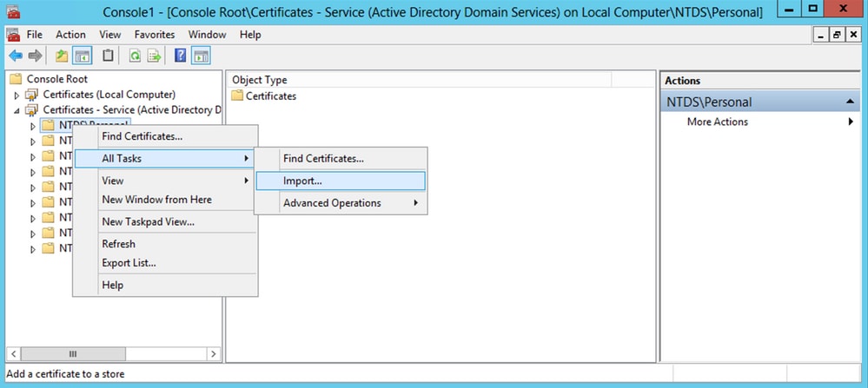Choose Help in the context menu
Image resolution: width=868 pixels, height=388 pixels.
coord(165,286)
